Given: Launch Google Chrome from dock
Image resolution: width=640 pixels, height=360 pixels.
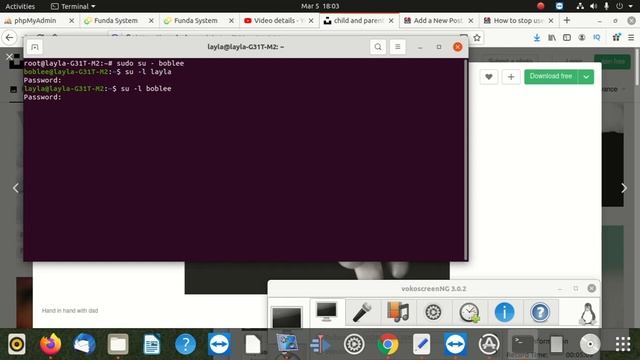Looking at the screenshot, I should 388,344.
